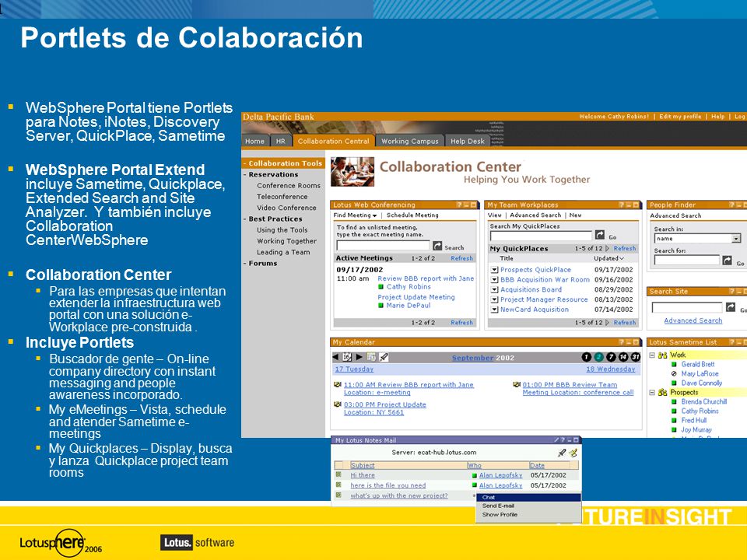Click Schedule Meeting link
The width and height of the screenshot is (747, 560).
click(412, 215)
